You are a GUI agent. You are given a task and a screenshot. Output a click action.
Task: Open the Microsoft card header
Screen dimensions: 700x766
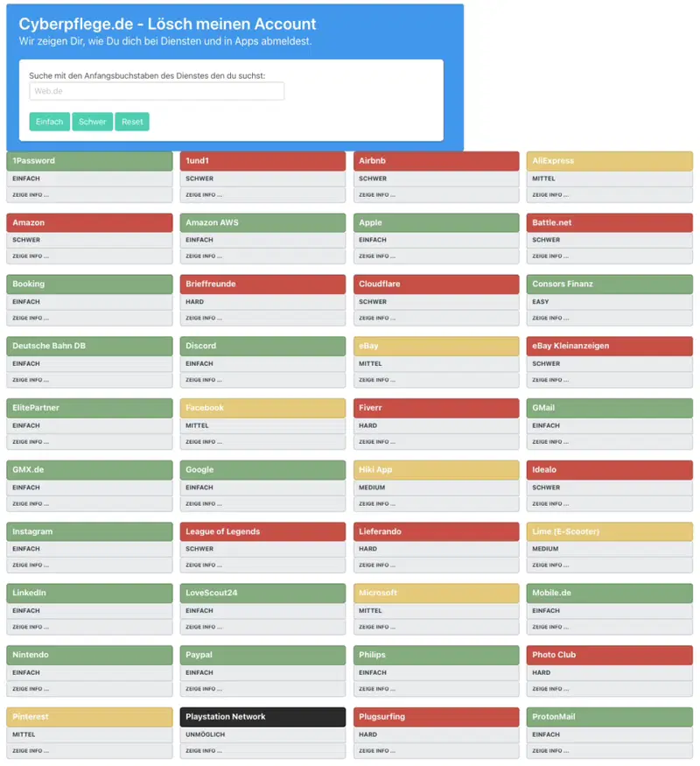pyautogui.click(x=436, y=593)
